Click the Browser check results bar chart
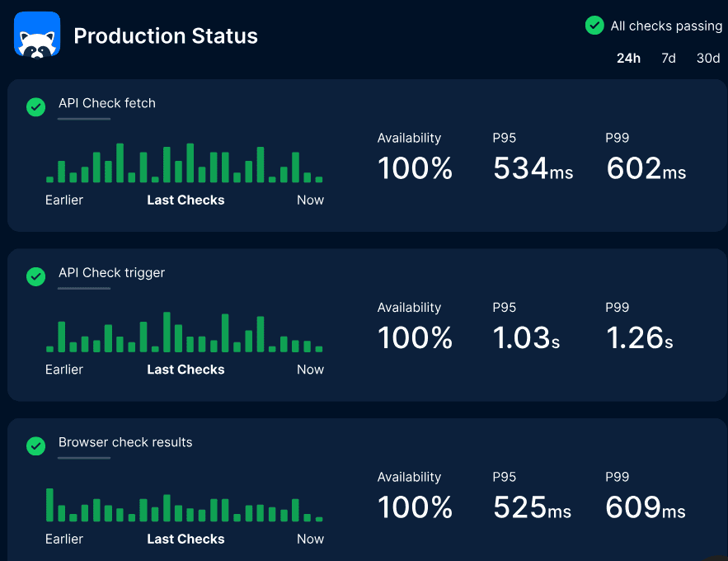Viewport: 728px width, 561px height. (x=185, y=505)
